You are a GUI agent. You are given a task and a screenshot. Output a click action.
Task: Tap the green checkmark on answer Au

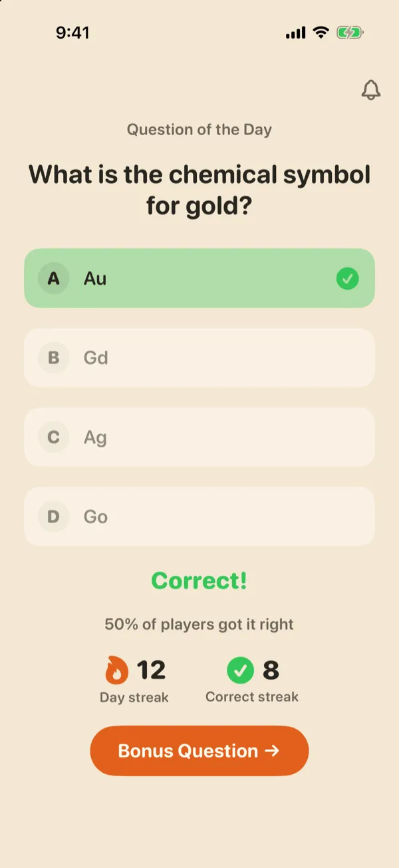347,279
